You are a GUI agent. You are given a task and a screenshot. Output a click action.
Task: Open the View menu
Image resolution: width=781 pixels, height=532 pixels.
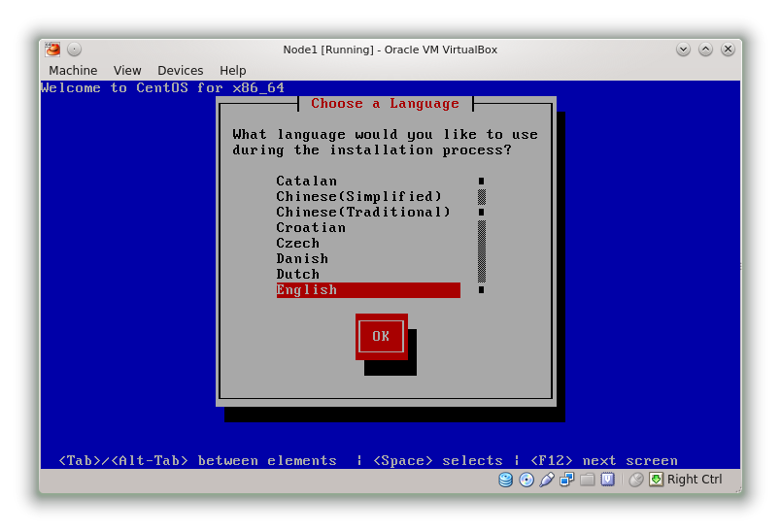coord(127,70)
